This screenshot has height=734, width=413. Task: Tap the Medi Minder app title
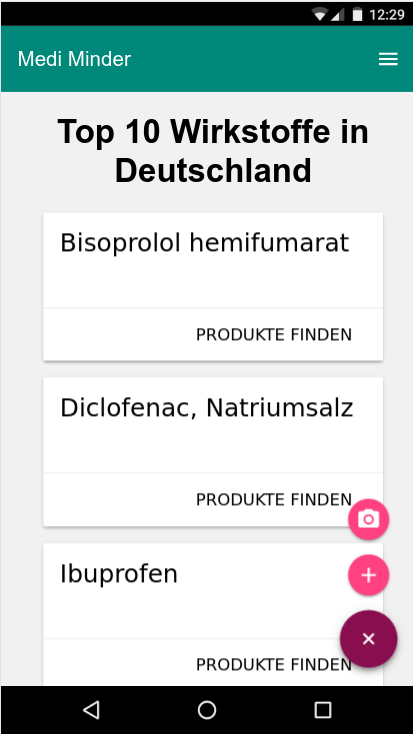pos(74,59)
